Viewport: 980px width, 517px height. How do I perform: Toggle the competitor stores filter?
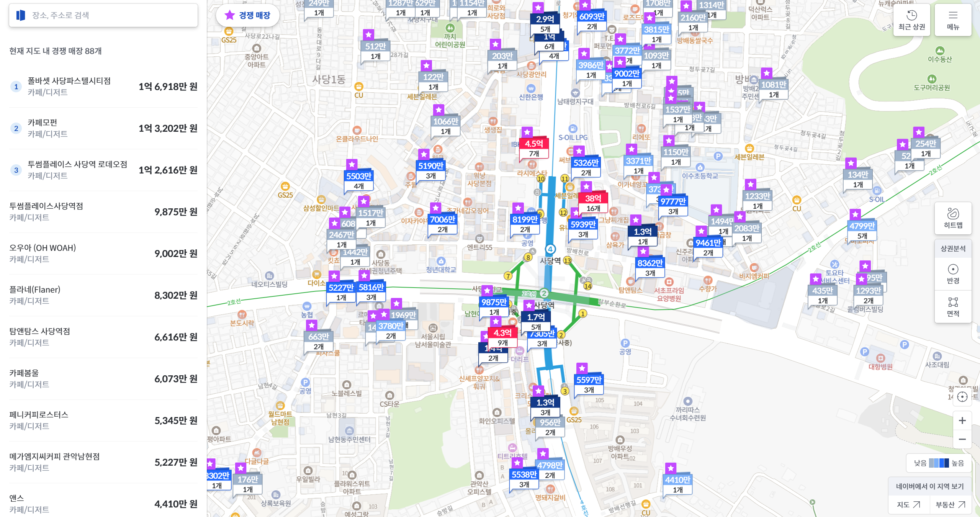248,15
